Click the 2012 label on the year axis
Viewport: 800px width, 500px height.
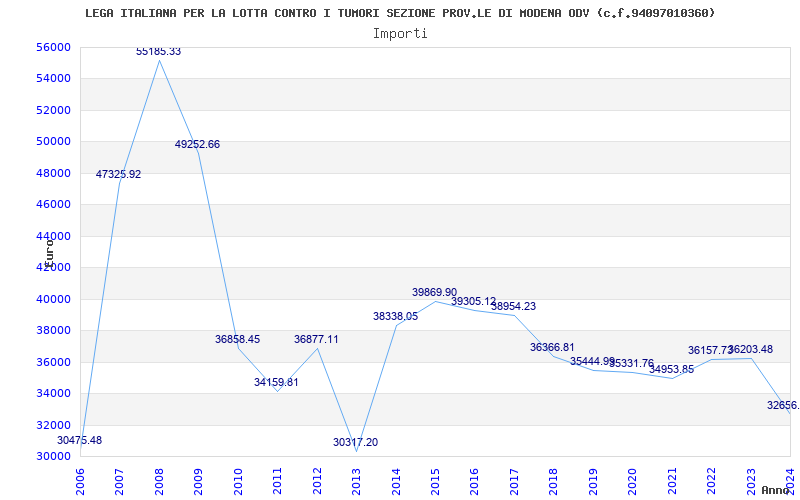[317, 482]
